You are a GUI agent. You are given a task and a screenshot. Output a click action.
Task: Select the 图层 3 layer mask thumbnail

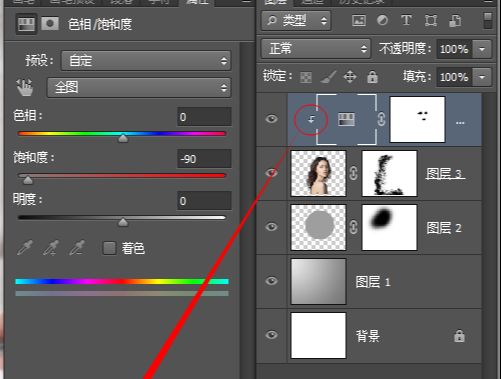[x=389, y=173]
